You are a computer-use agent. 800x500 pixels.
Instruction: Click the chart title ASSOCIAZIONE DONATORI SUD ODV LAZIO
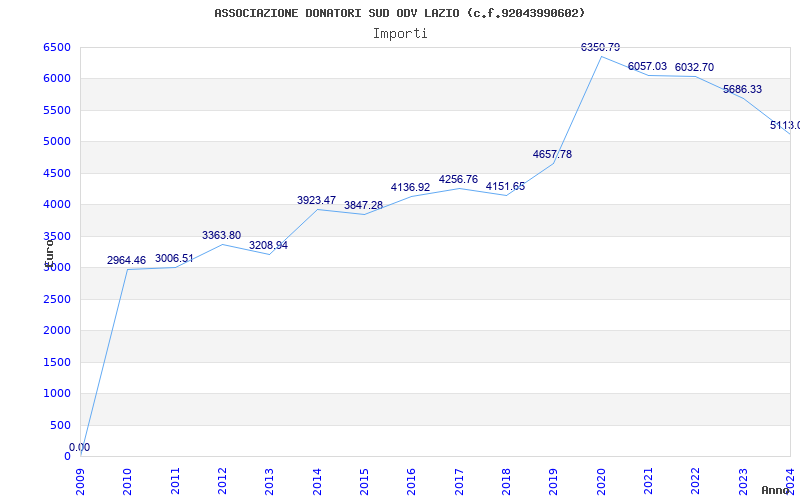399,13
